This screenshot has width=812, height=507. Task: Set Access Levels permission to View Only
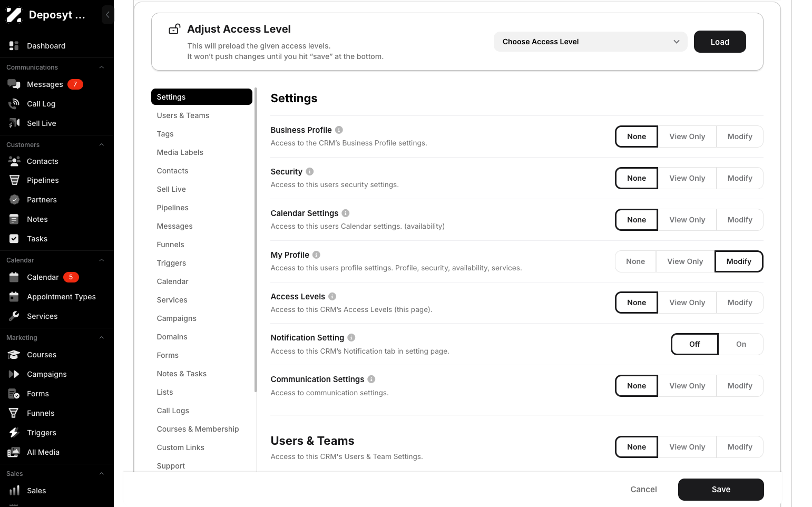tap(687, 303)
